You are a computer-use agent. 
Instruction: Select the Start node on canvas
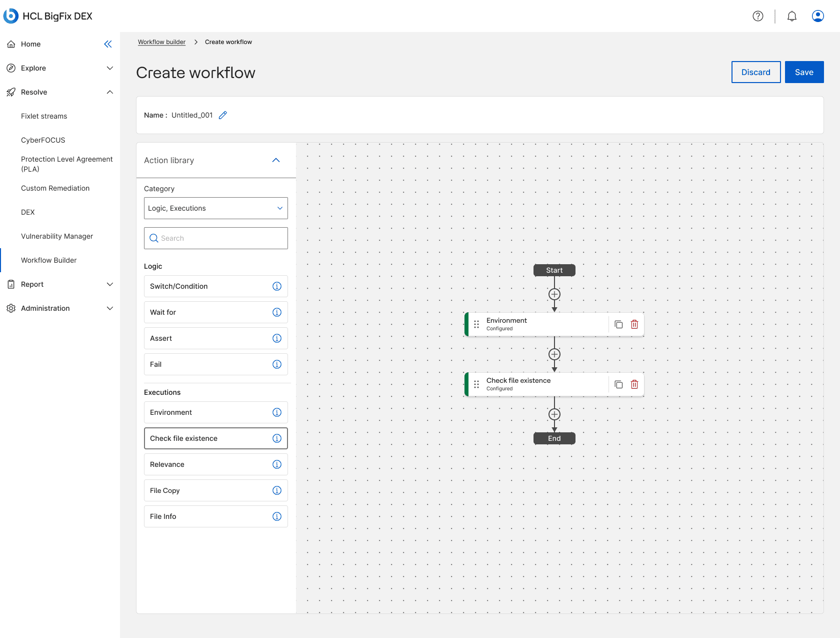coord(554,270)
